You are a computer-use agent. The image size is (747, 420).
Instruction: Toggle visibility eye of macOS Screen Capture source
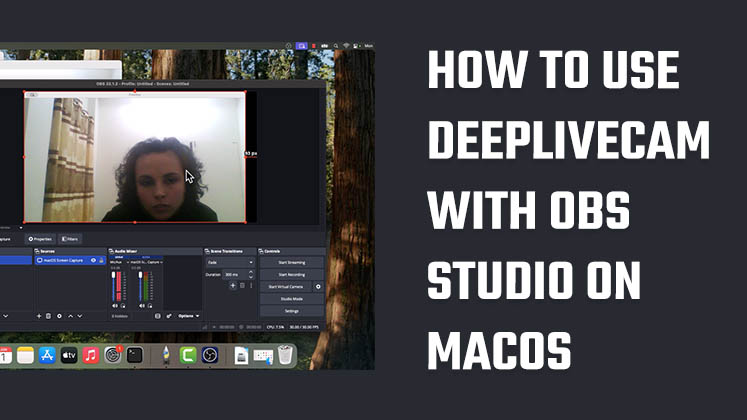click(93, 260)
